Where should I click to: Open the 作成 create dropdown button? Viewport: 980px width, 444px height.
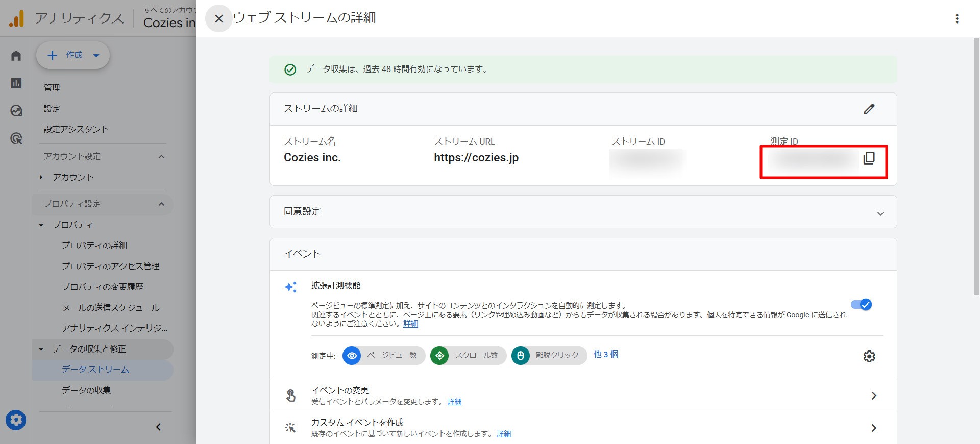point(73,55)
